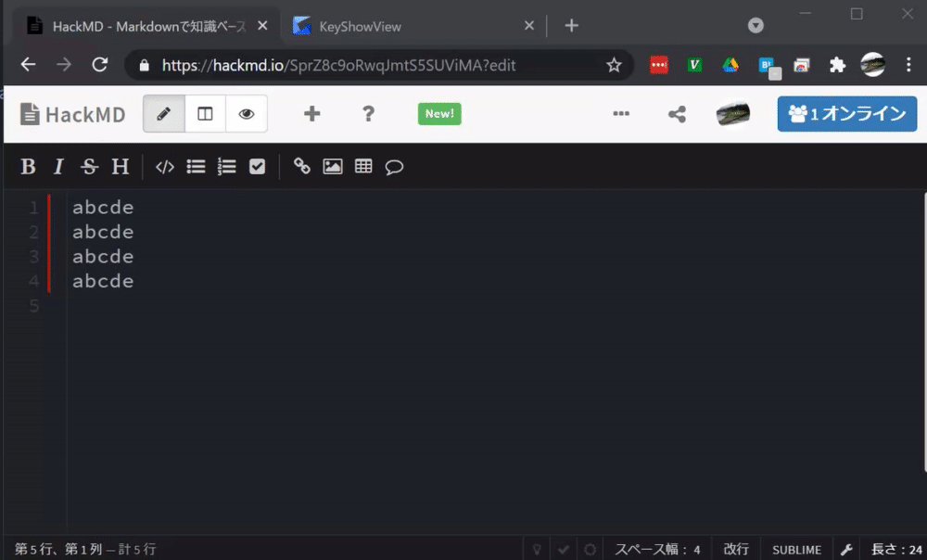
Task: Switch to preview mode with the eye icon
Action: [246, 113]
